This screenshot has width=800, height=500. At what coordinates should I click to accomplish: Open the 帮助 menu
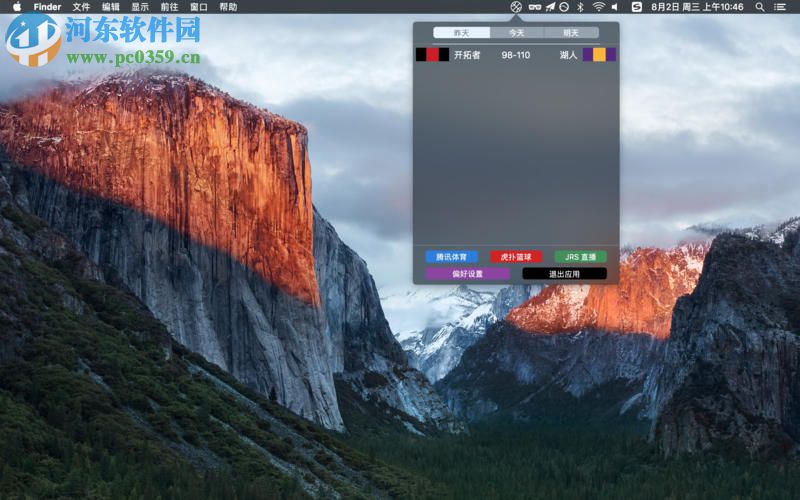click(x=228, y=7)
